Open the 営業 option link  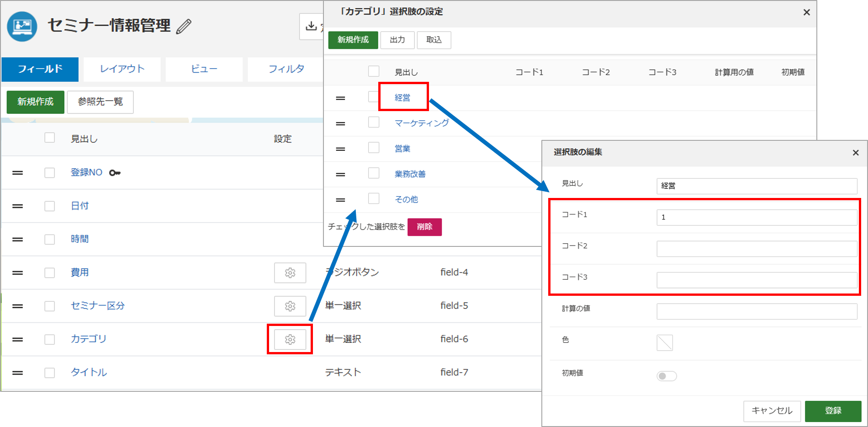402,149
